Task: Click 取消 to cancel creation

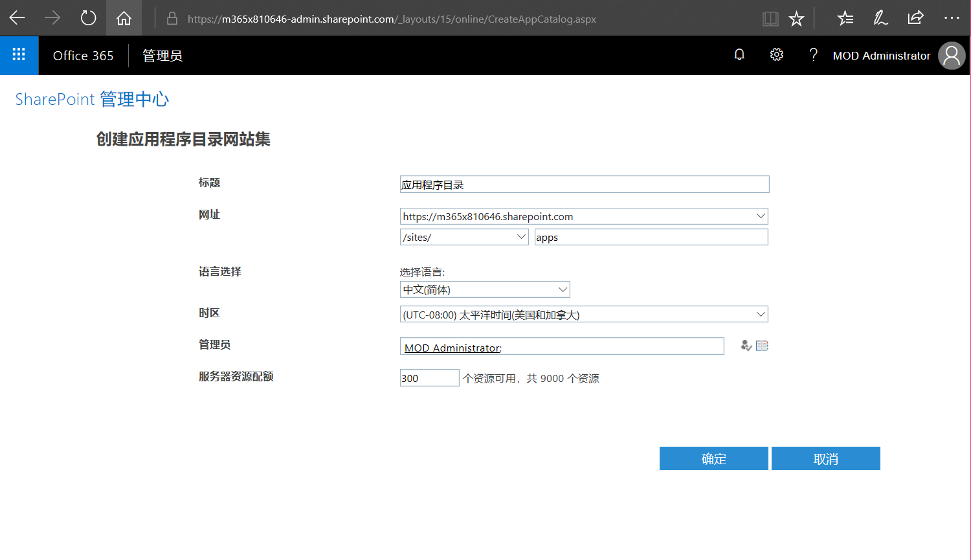Action: pos(825,458)
